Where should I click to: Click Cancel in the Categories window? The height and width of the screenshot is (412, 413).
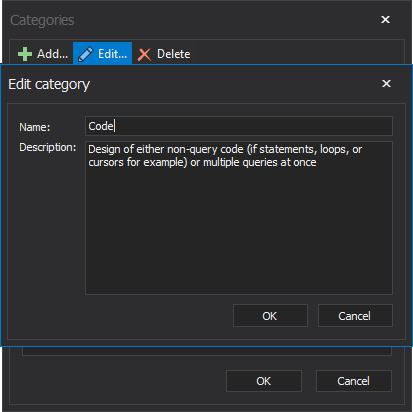(x=354, y=381)
